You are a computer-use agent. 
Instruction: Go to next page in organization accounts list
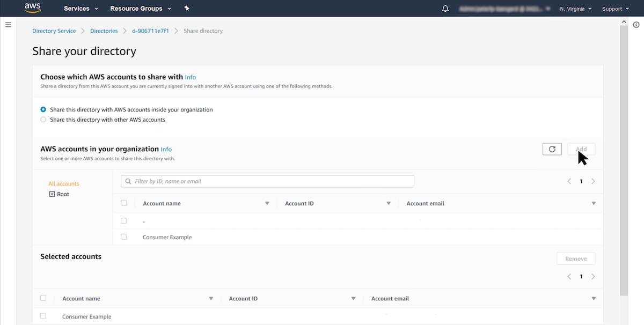click(x=593, y=181)
